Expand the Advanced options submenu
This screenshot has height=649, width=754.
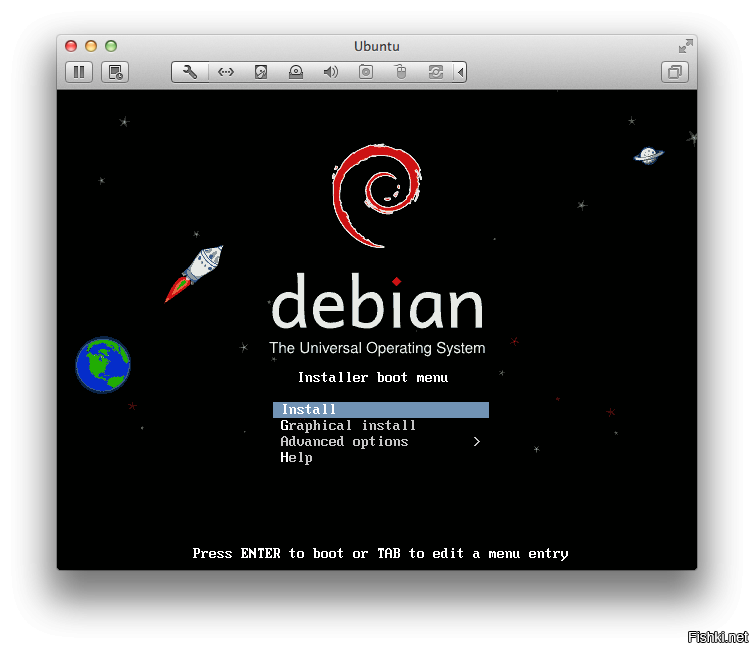coord(344,442)
